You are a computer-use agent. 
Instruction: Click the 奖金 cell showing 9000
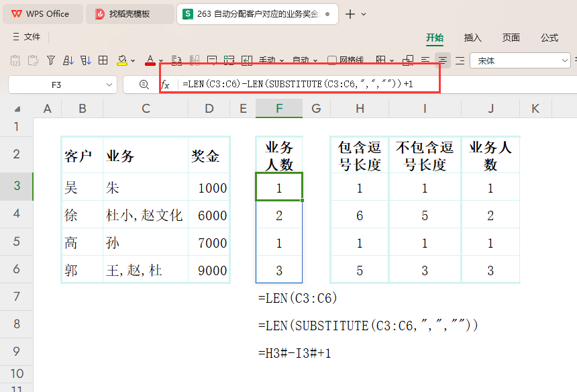point(209,270)
